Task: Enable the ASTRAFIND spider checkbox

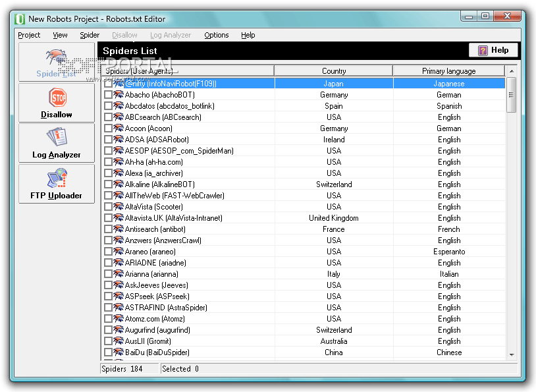Action: tap(108, 308)
